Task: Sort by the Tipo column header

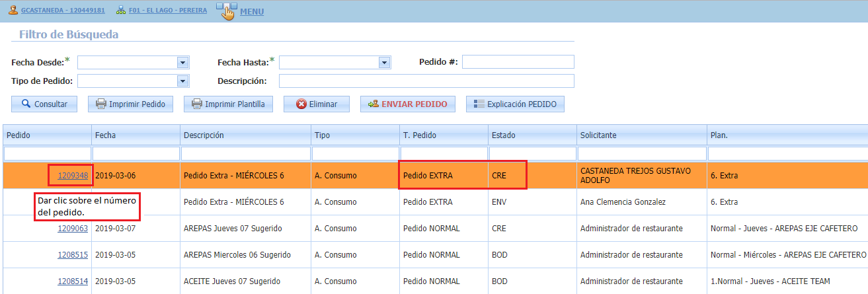Action: (x=355, y=135)
